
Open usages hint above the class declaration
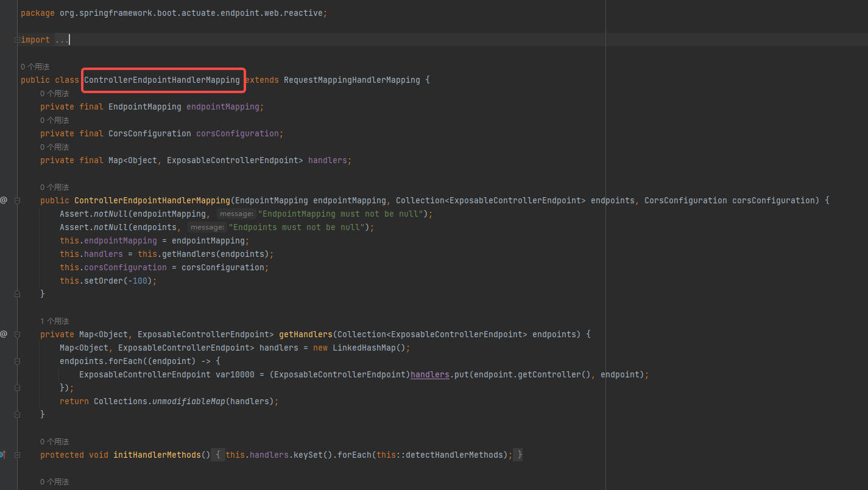[35, 66]
